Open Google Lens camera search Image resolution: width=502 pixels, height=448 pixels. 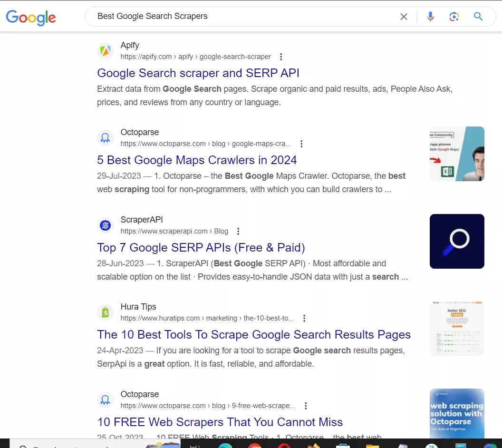pos(454,16)
